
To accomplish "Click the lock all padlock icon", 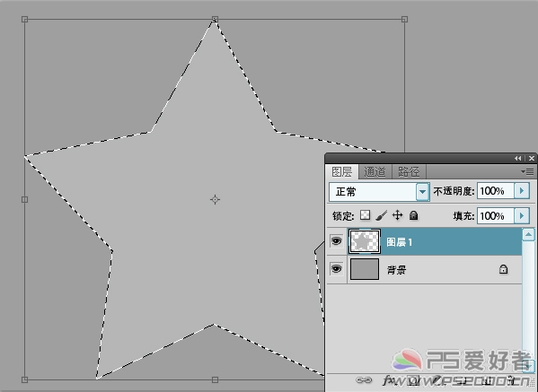I will (x=414, y=215).
